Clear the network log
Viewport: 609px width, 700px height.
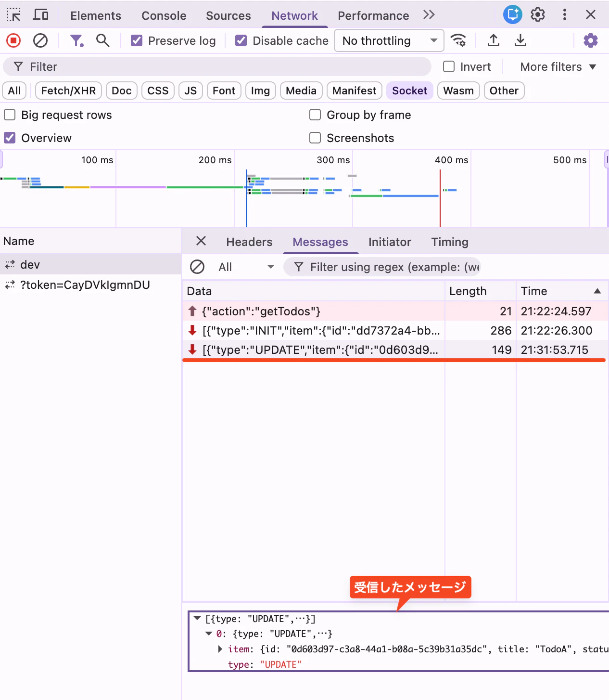[40, 40]
